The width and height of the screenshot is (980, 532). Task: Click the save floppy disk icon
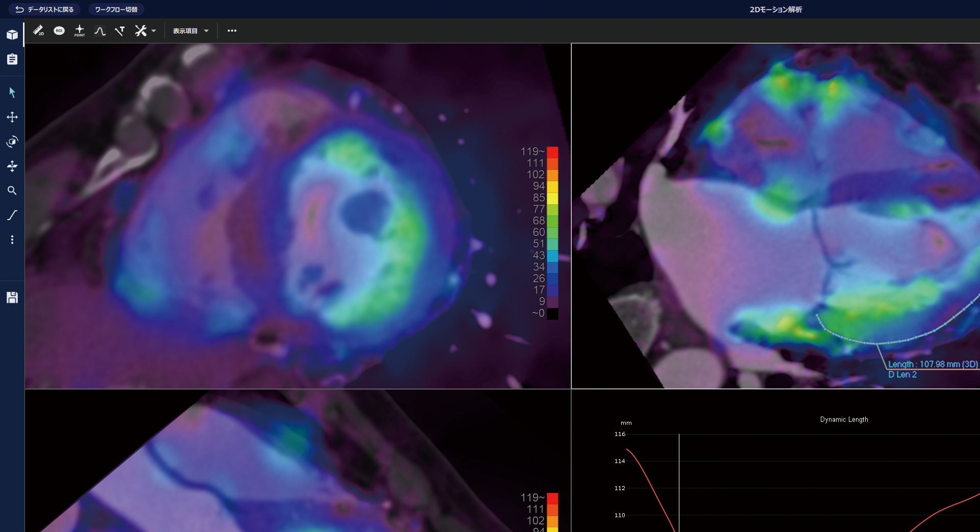coord(12,298)
